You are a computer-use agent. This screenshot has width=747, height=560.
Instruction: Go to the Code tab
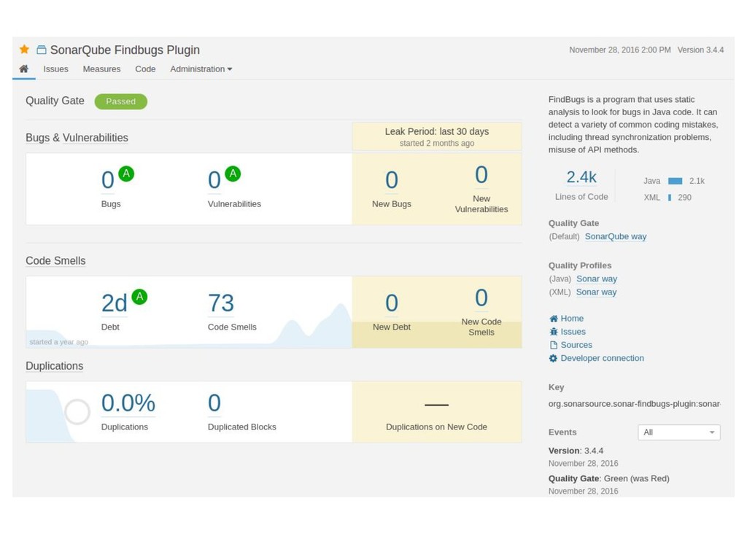click(145, 69)
